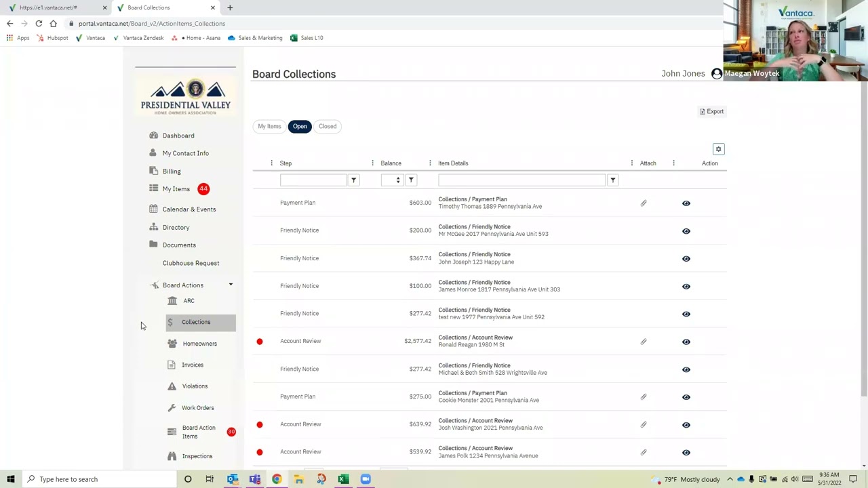Viewport: 868px width, 488px height.
Task: View Cookie Monster payment plan item
Action: pos(686,397)
